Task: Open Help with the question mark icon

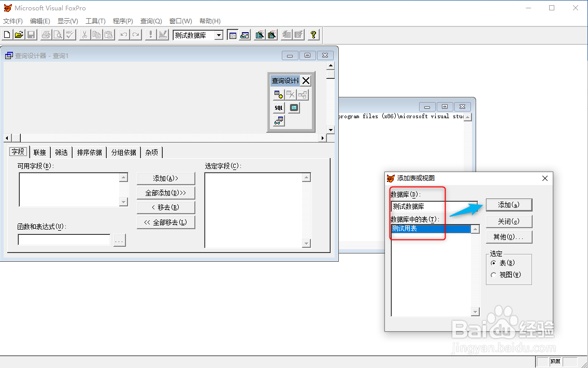Action: tap(313, 35)
